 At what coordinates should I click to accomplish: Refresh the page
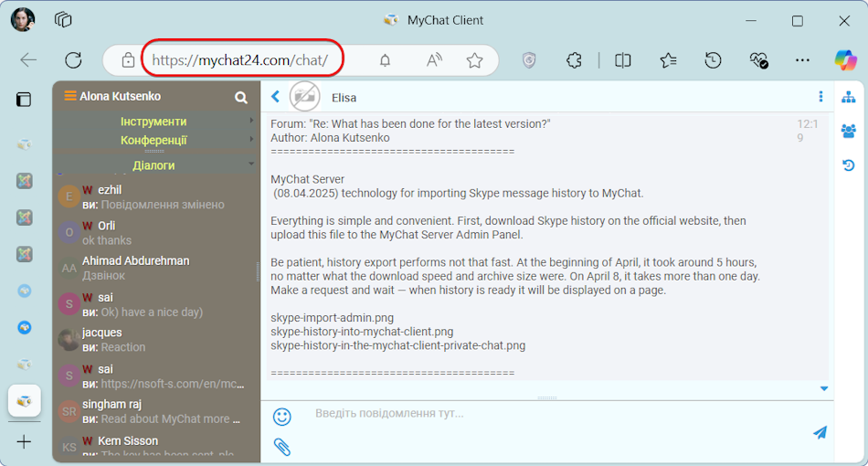73,59
